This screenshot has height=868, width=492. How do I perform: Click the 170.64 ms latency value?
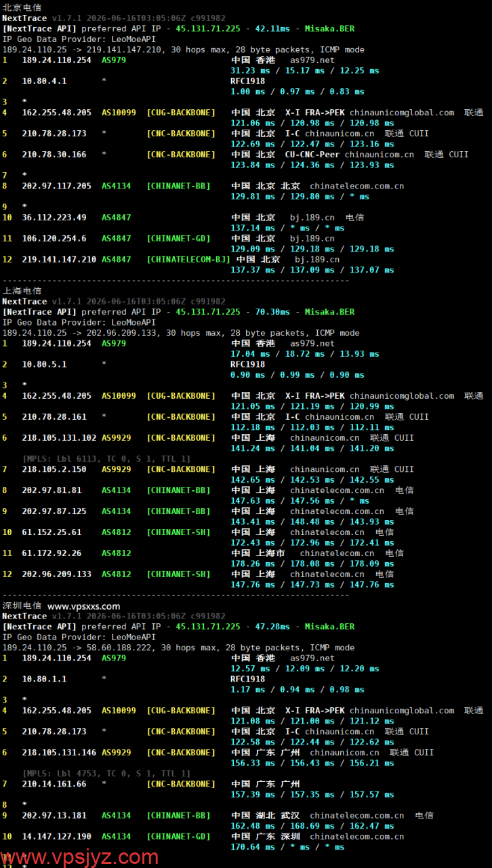pos(253,847)
